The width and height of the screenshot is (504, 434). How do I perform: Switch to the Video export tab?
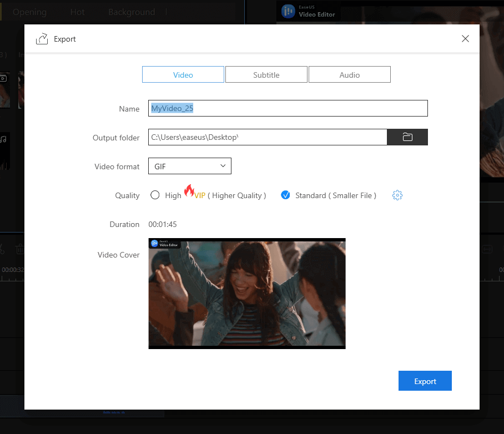183,75
